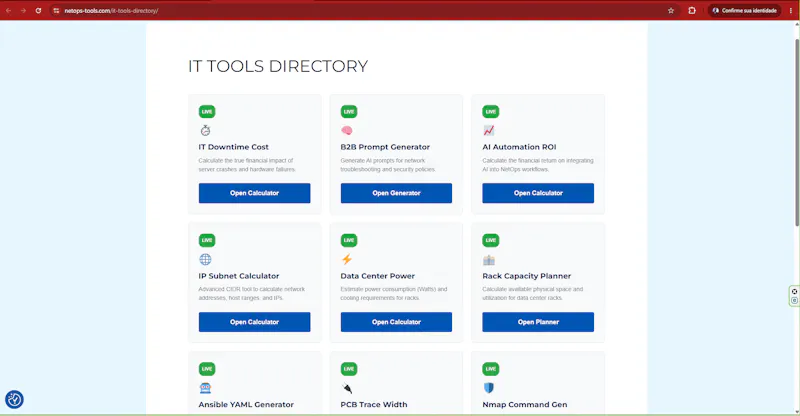The height and width of the screenshot is (416, 800).
Task: Click the chart icon on AI Automation ROI
Action: (489, 131)
